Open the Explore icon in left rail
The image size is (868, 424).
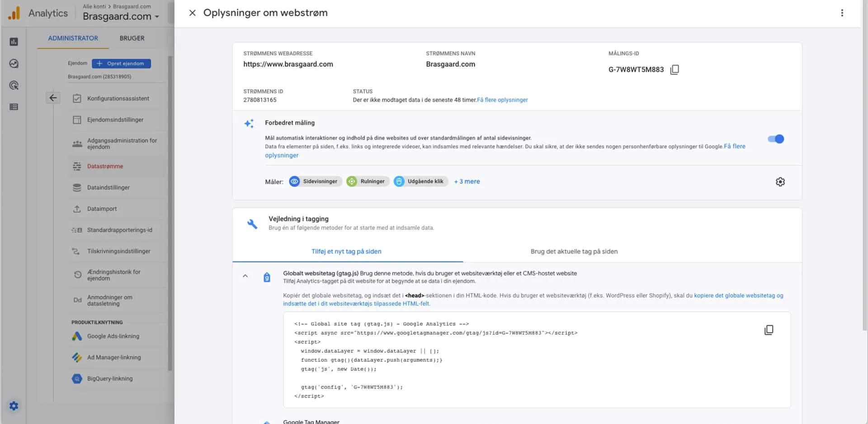pyautogui.click(x=14, y=64)
